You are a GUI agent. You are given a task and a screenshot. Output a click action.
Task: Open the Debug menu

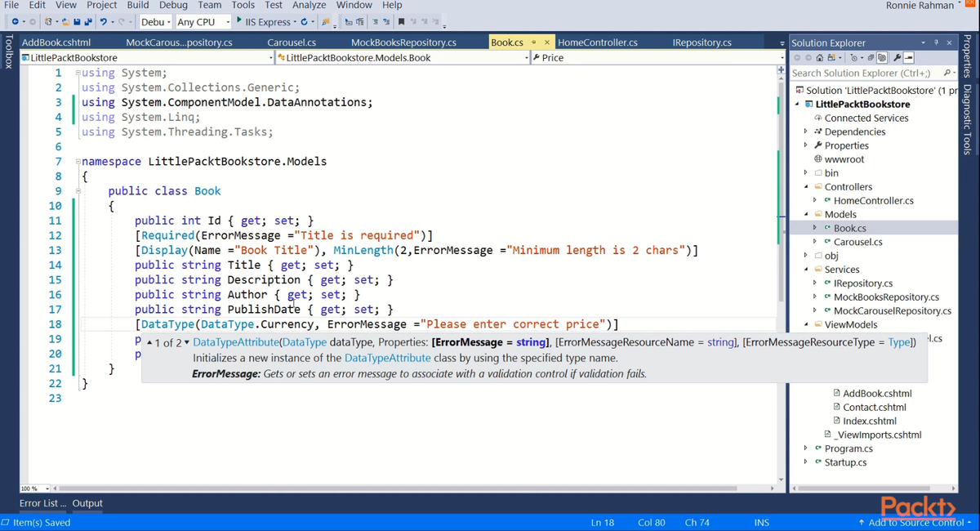(173, 5)
